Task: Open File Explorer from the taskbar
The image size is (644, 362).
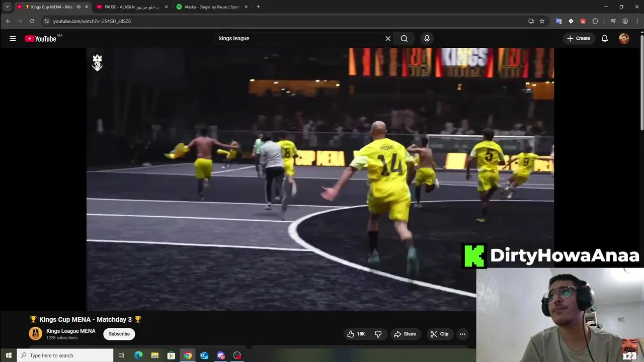Action: coord(155,355)
